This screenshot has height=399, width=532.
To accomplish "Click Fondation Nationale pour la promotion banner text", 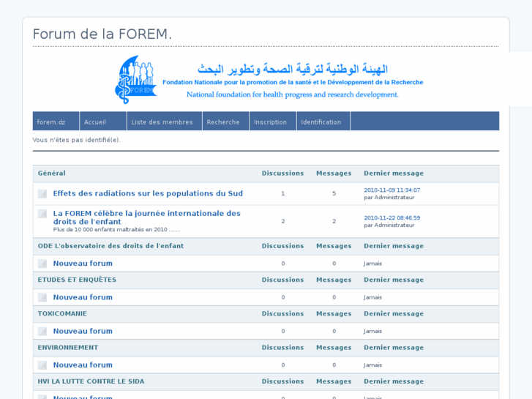I will click(293, 82).
